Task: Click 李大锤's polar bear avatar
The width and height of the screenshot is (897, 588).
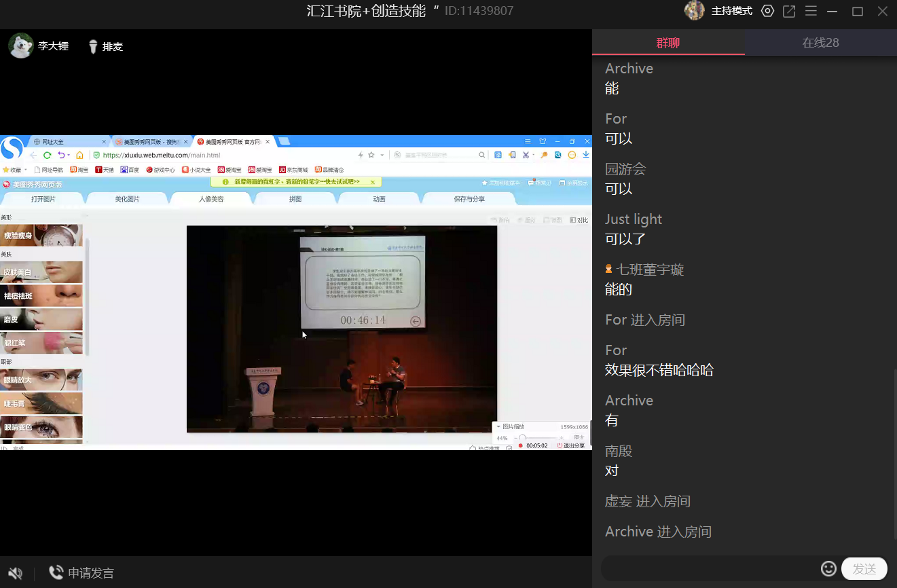Action: [20, 46]
